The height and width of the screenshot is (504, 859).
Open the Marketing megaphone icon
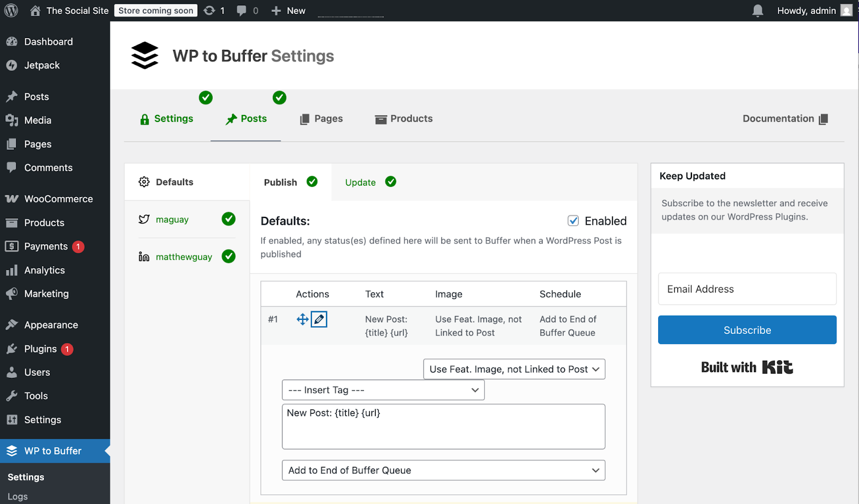point(12,294)
